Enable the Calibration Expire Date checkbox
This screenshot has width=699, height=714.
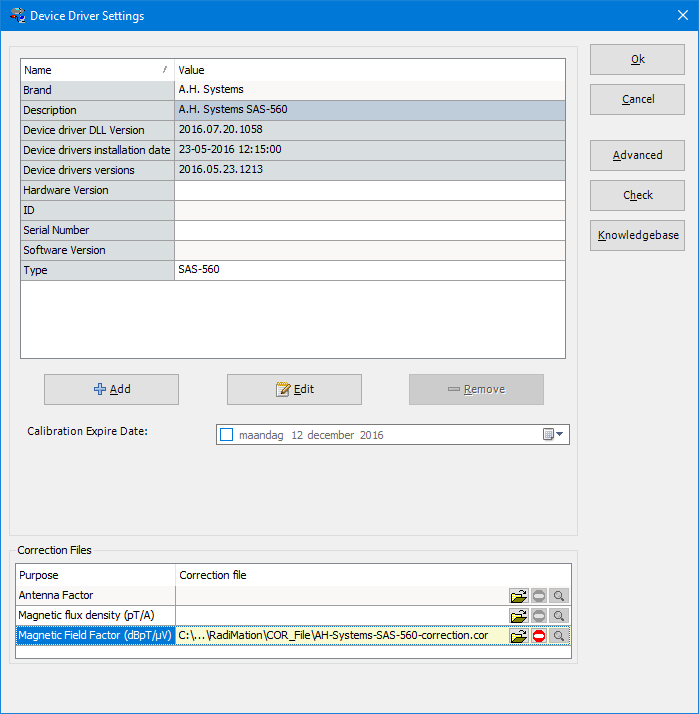click(x=226, y=435)
